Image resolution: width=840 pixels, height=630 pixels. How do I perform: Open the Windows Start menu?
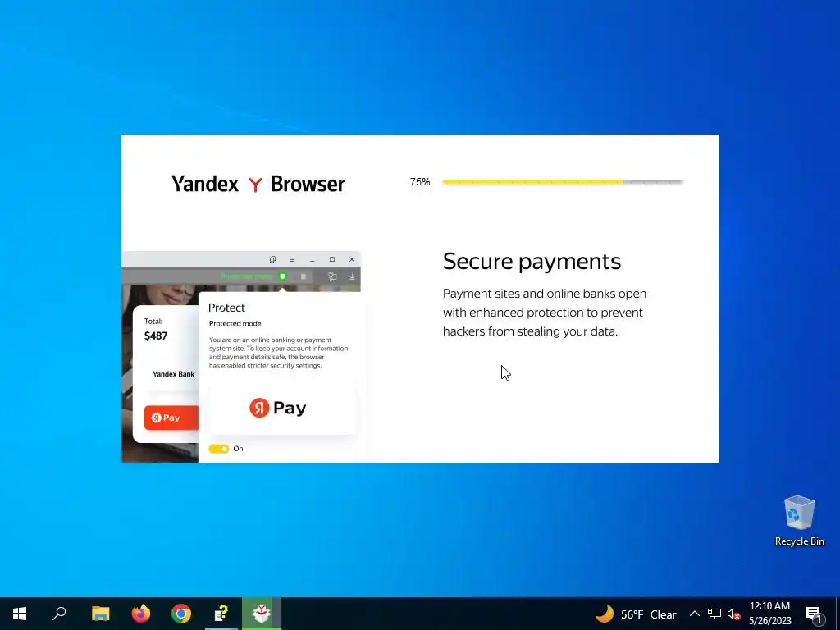click(20, 614)
